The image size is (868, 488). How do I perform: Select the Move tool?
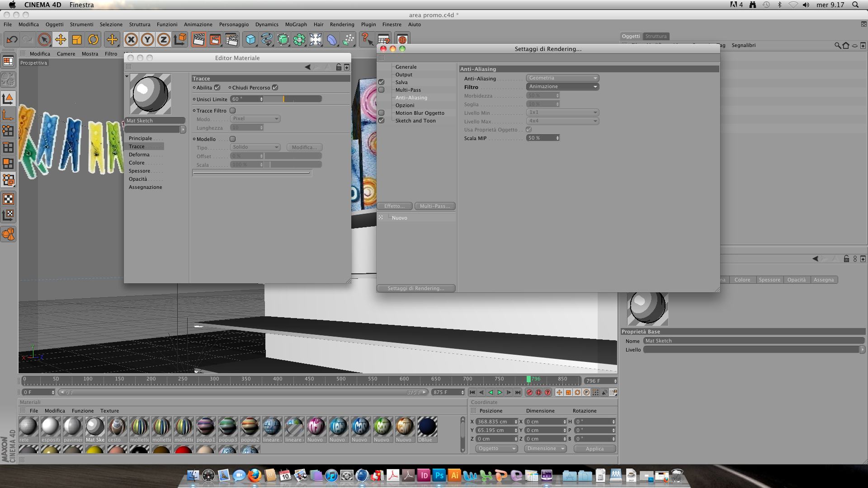click(61, 40)
